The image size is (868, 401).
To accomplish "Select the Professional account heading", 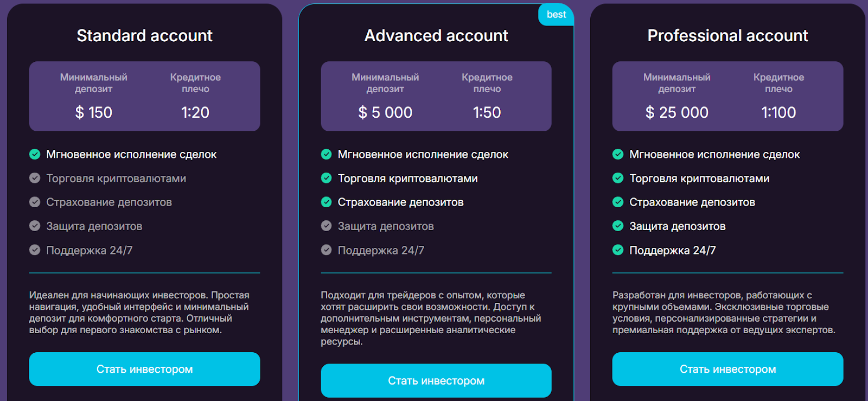I will click(727, 36).
